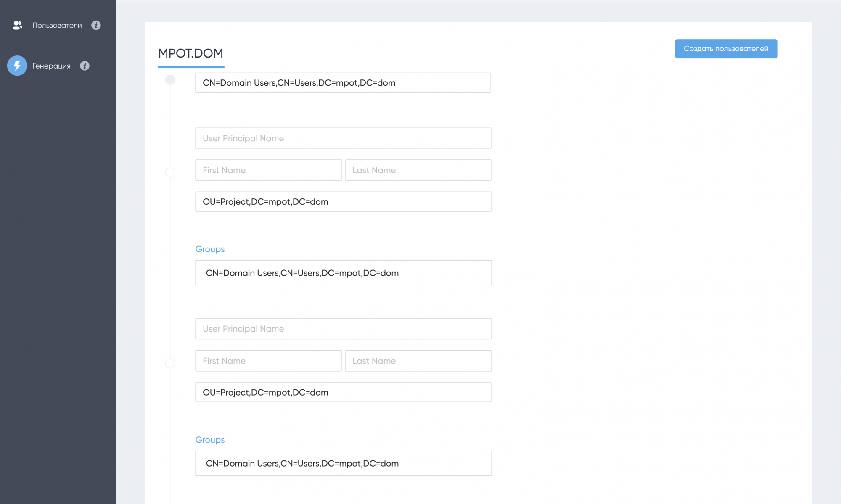Open the Генерация menu item
Image resolution: width=841 pixels, height=504 pixels.
pos(51,66)
